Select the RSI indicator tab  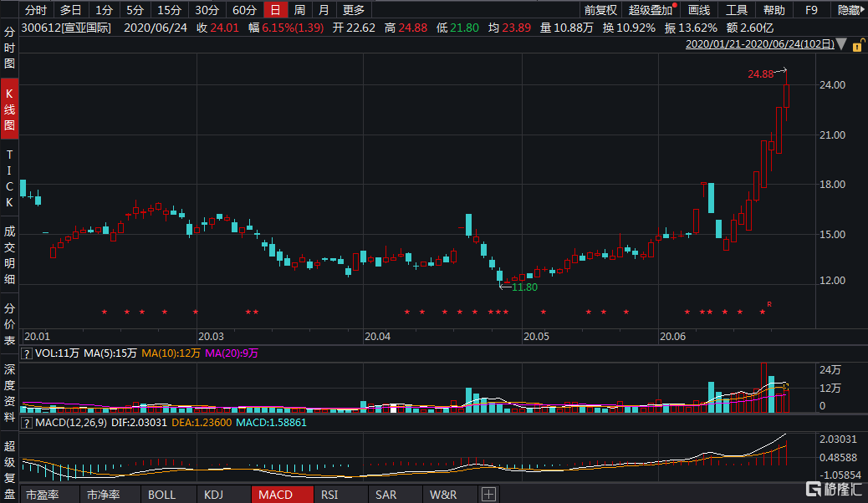329,495
